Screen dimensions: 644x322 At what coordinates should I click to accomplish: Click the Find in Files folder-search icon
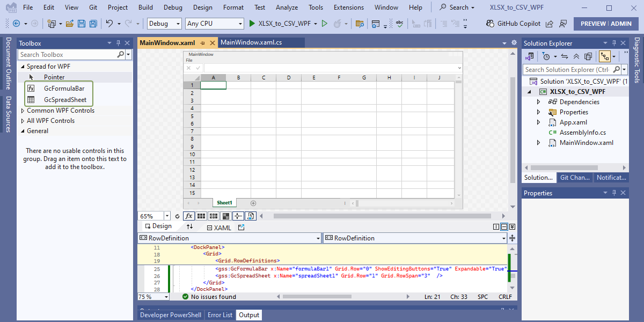[360, 24]
